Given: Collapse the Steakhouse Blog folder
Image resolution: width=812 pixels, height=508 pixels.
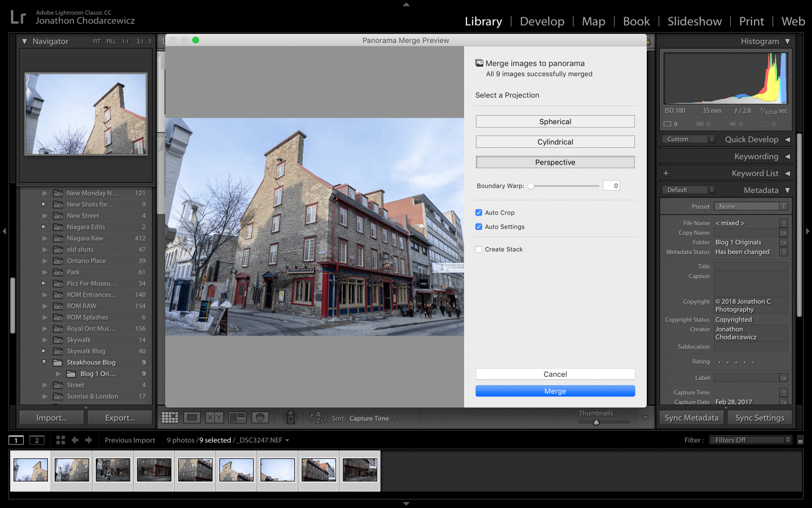Looking at the screenshot, I should (44, 362).
